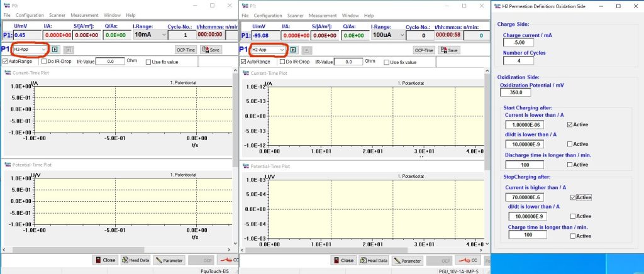644x274 pixels.
Task: Start measurement via play icon in P1 window
Action: tap(293, 50)
